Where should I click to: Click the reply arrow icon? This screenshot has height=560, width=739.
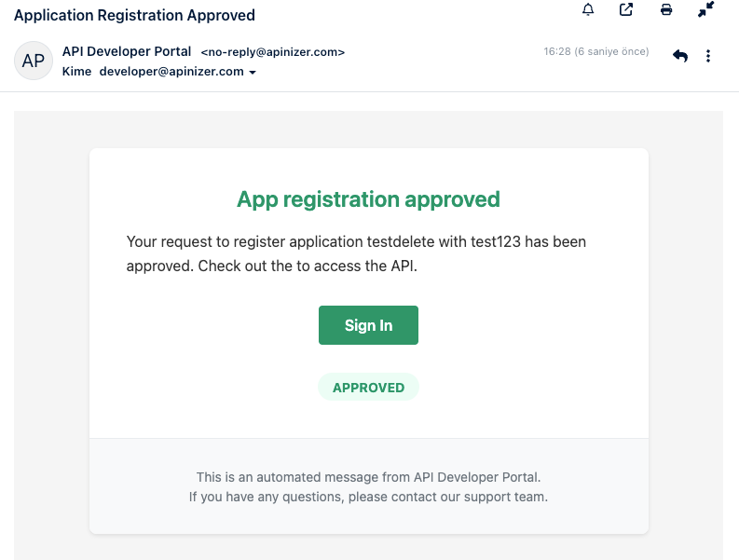(680, 56)
